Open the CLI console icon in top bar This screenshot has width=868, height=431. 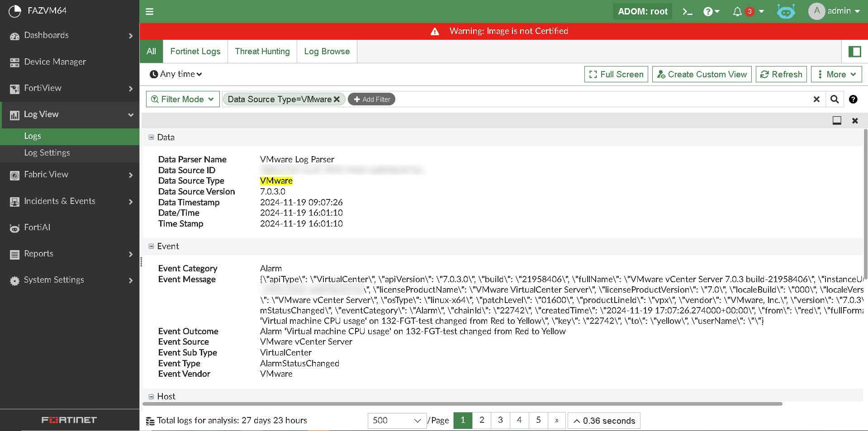(687, 11)
